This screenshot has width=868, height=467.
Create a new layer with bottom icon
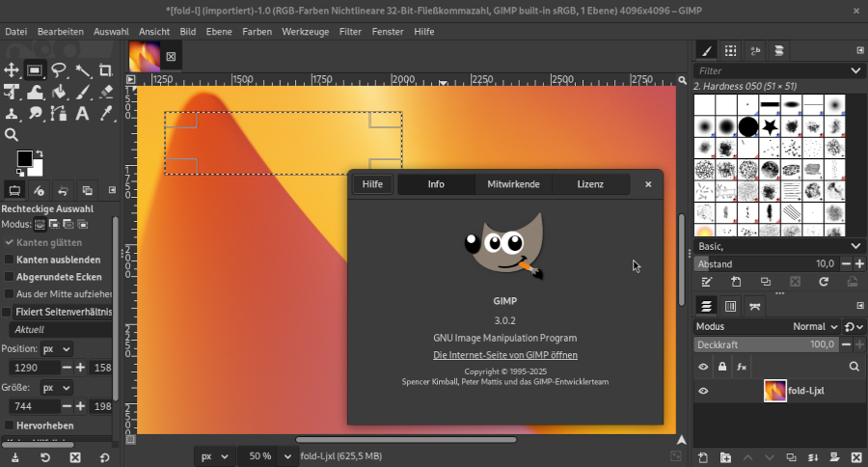[x=703, y=457]
